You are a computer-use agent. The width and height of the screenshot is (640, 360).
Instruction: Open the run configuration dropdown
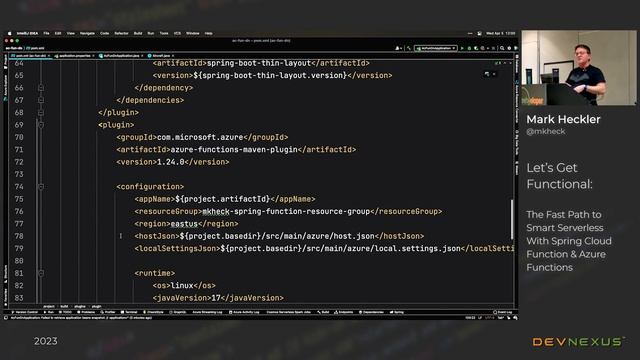[436, 48]
